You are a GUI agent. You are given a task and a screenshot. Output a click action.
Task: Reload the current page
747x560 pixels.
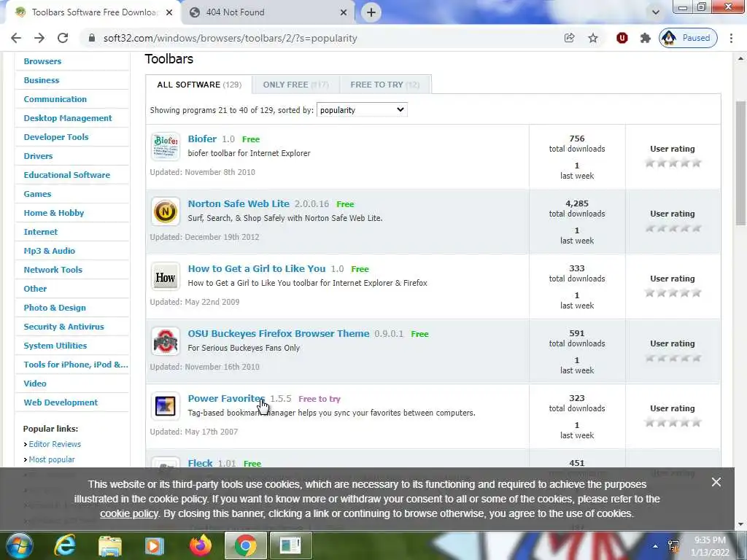63,38
